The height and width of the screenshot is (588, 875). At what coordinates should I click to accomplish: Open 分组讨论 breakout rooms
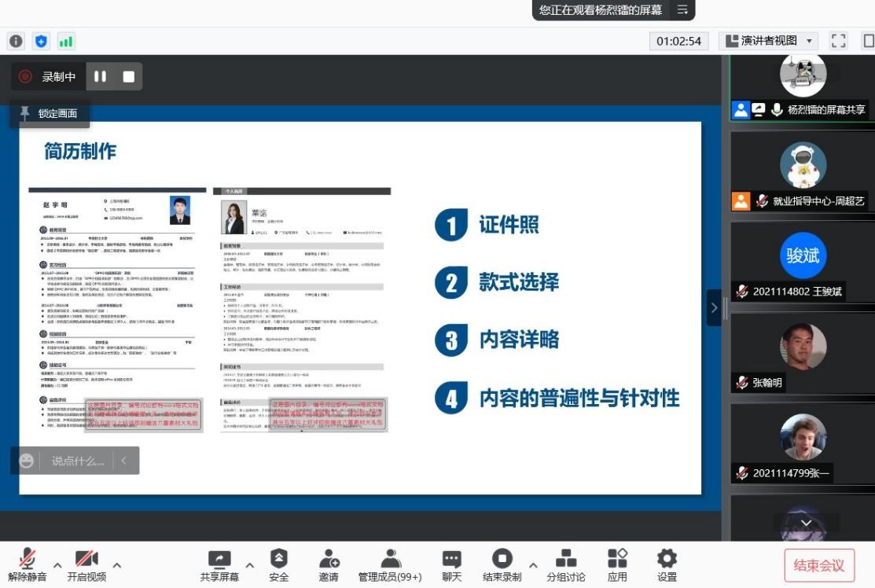click(x=566, y=560)
